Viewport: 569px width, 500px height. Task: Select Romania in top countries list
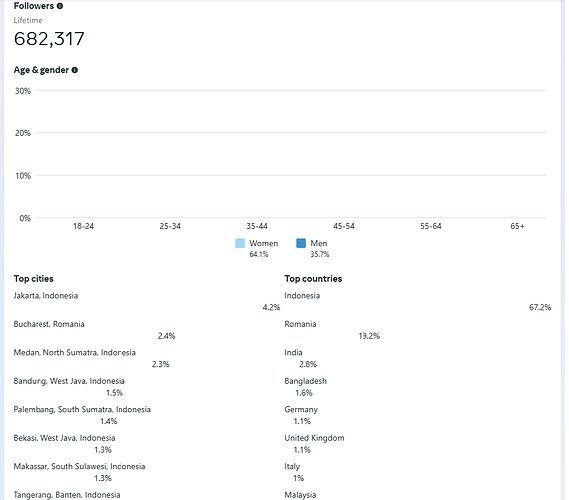click(332, 330)
